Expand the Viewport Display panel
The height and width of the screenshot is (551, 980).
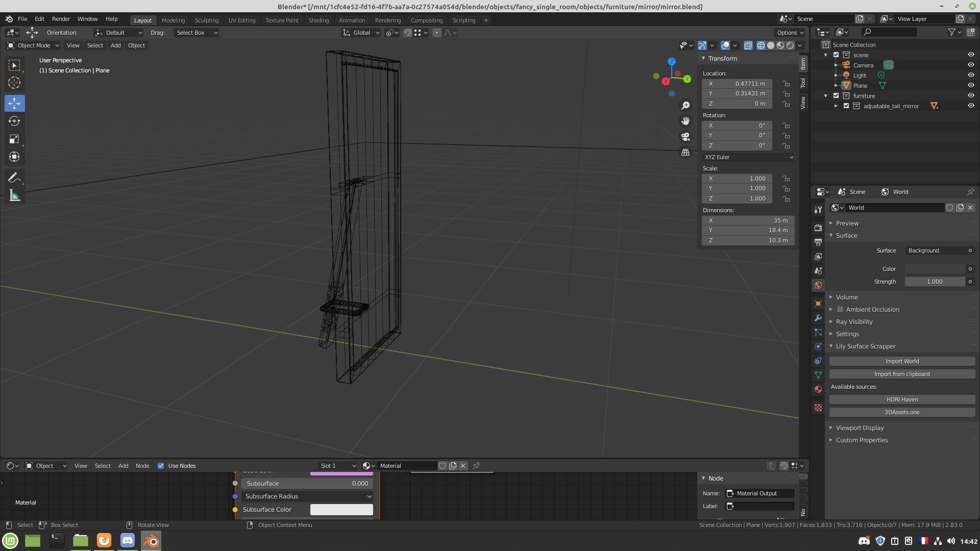[x=860, y=428]
